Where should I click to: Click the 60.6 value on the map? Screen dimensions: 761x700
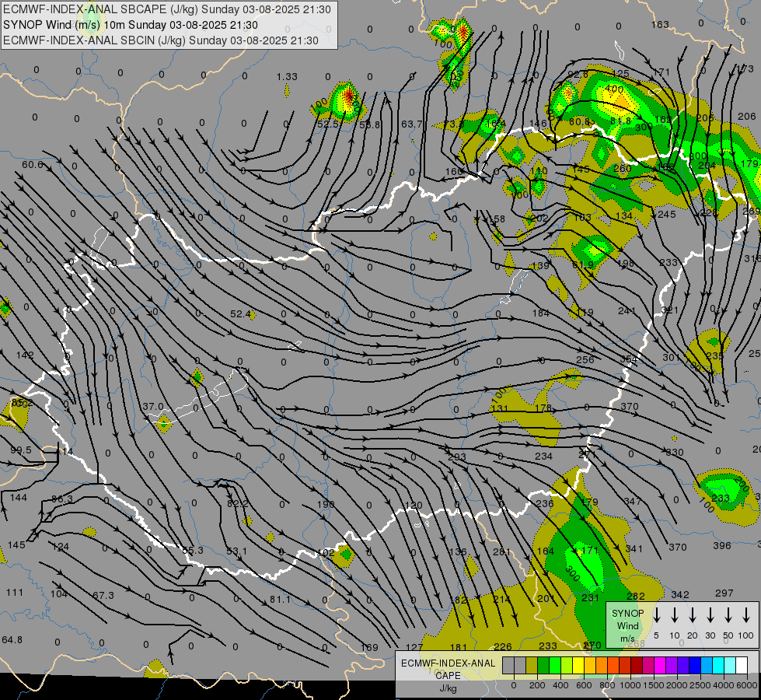click(x=33, y=165)
